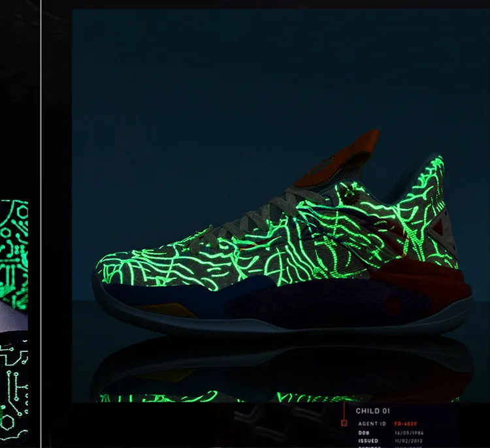Viewport: 490px width, 448px height.
Task: Click the "DOB" label
Action: 364,433
